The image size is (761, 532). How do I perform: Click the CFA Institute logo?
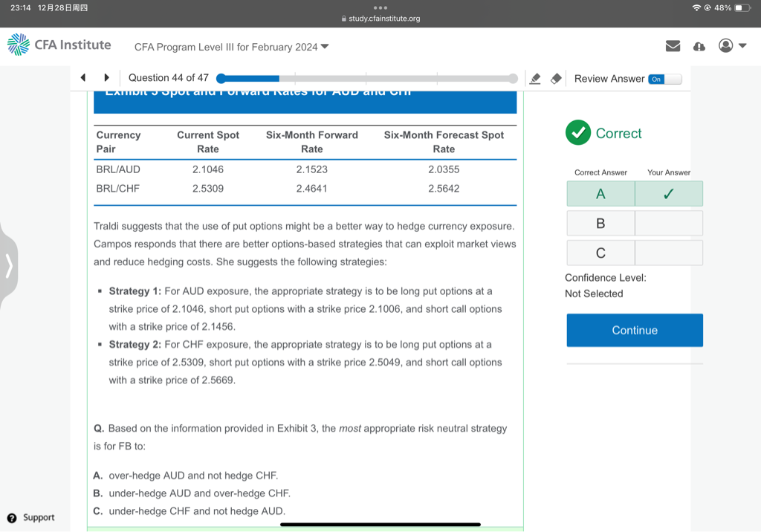[x=59, y=45]
